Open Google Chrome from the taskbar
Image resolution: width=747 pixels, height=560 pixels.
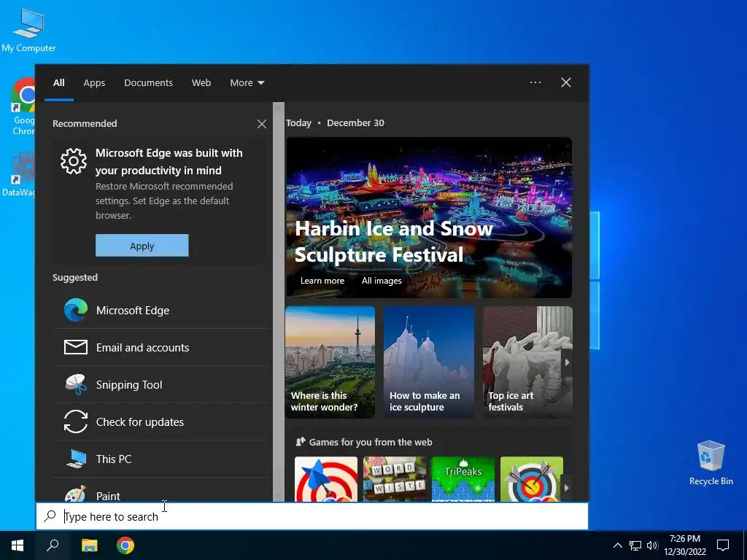[x=125, y=545]
